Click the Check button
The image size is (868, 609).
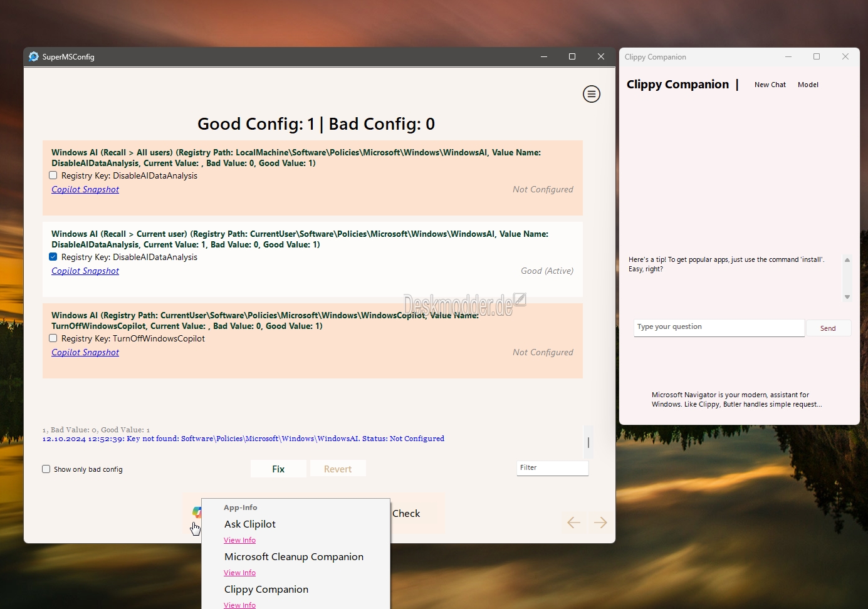406,513
